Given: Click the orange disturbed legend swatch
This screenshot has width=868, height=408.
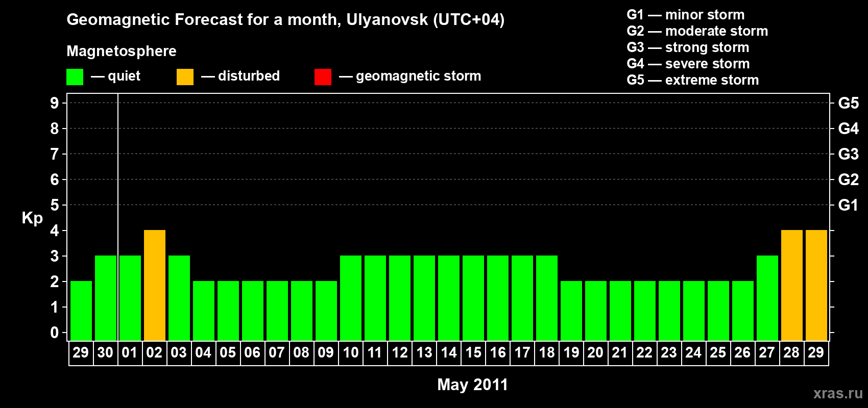Looking at the screenshot, I should tap(185, 77).
